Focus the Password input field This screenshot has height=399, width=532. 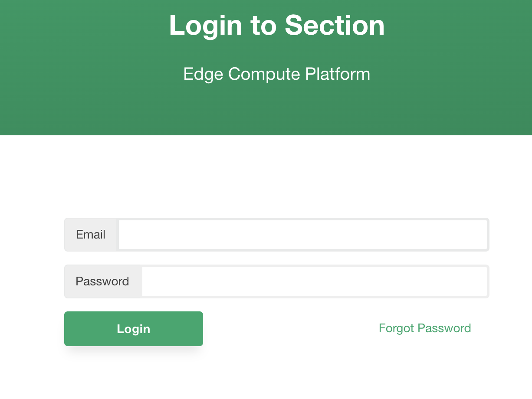(x=315, y=281)
